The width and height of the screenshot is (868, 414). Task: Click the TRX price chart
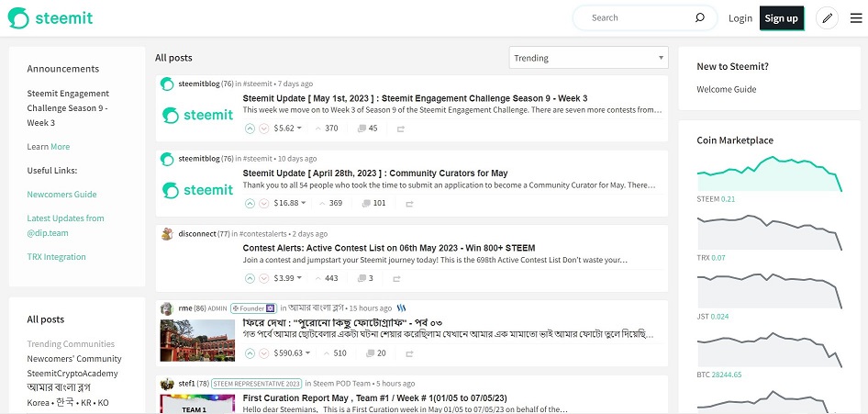(x=770, y=232)
